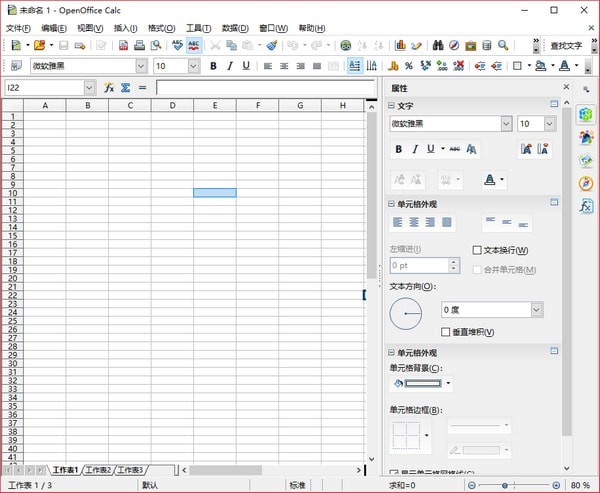Tick the 垂直堆积 vertically stacked checkbox
Image resolution: width=600 pixels, height=493 pixels.
446,332
